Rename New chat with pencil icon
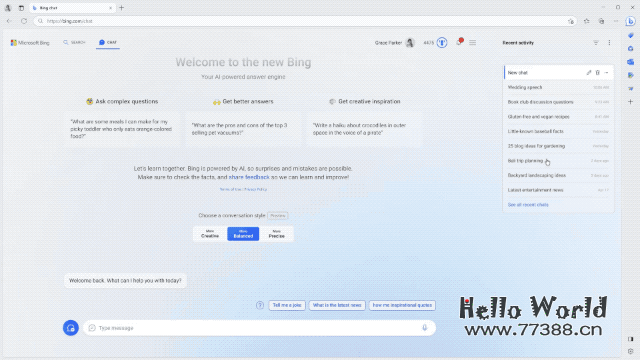The image size is (640, 360). pos(589,73)
